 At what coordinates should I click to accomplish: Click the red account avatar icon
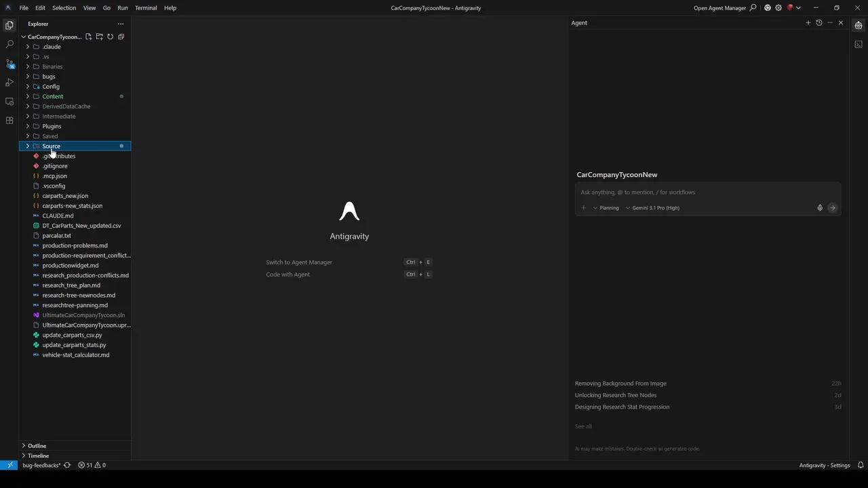(x=790, y=7)
